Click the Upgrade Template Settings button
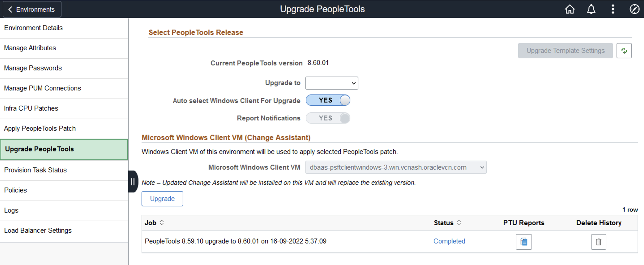The width and height of the screenshot is (644, 265). 565,51
